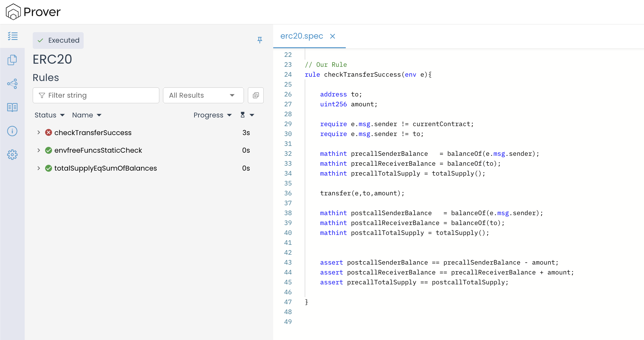Viewport: 644px width, 340px height.
Task: Open the call graph sidebar icon
Action: [12, 84]
